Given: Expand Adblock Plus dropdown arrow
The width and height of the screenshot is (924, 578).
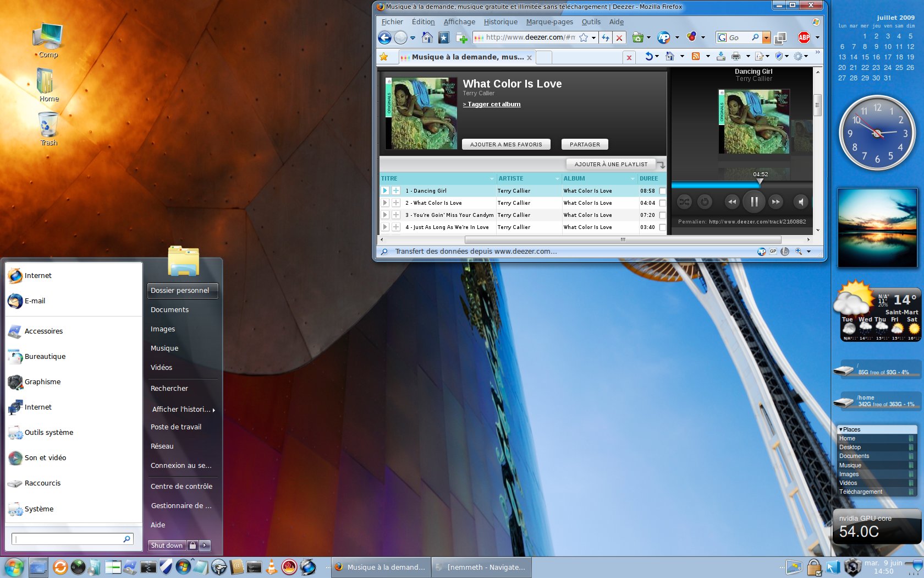Looking at the screenshot, I should (817, 38).
